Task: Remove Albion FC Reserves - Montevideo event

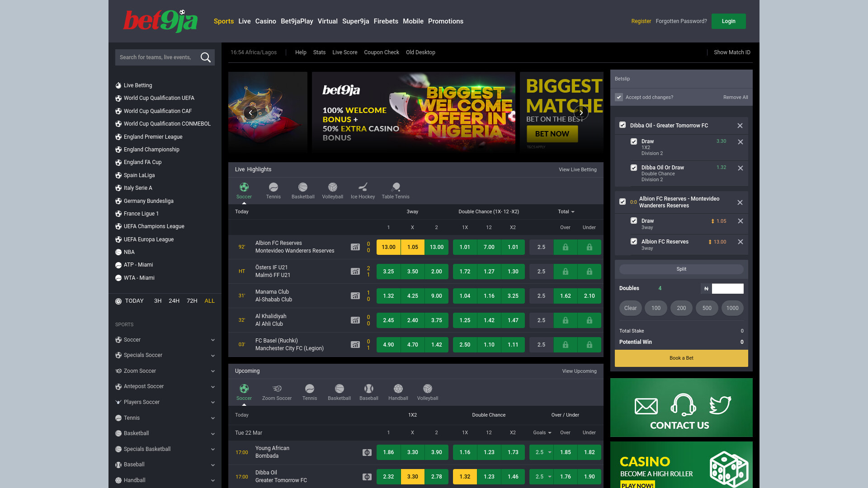Action: (740, 202)
